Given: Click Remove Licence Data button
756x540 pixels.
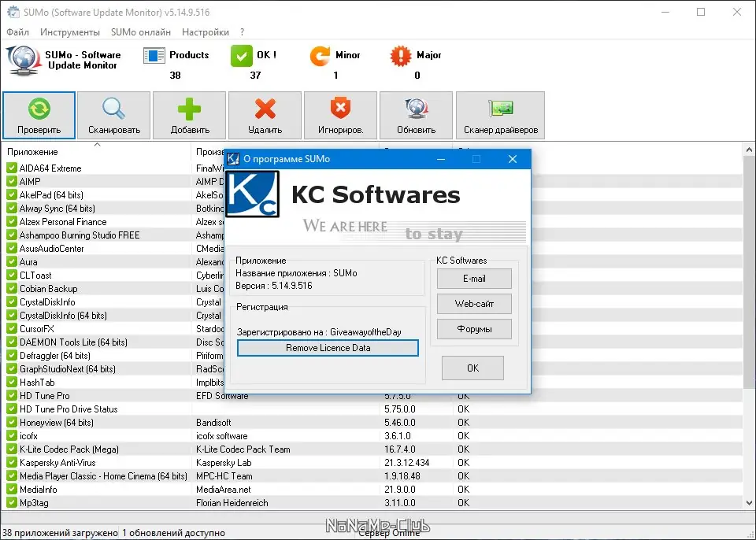Looking at the screenshot, I should click(x=328, y=348).
